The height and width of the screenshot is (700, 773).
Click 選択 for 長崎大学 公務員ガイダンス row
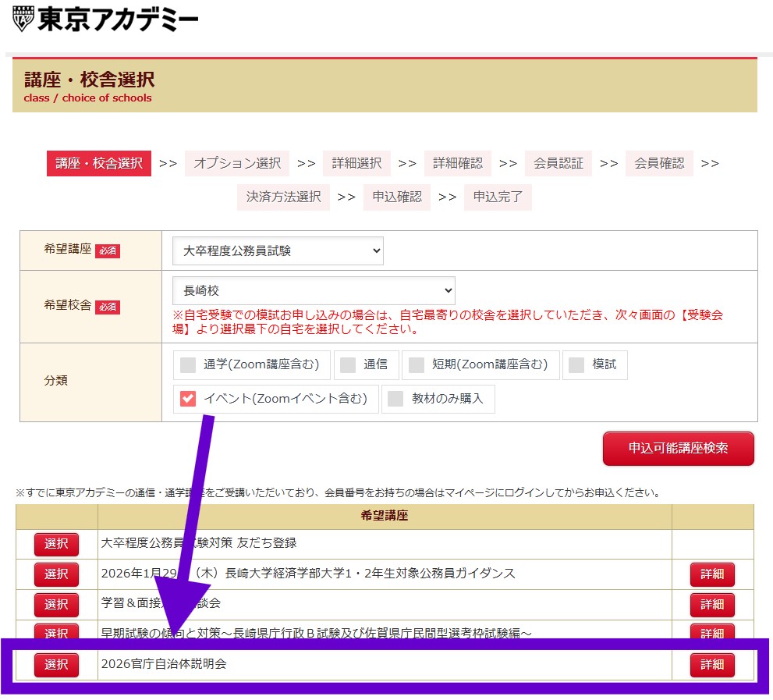pos(56,574)
